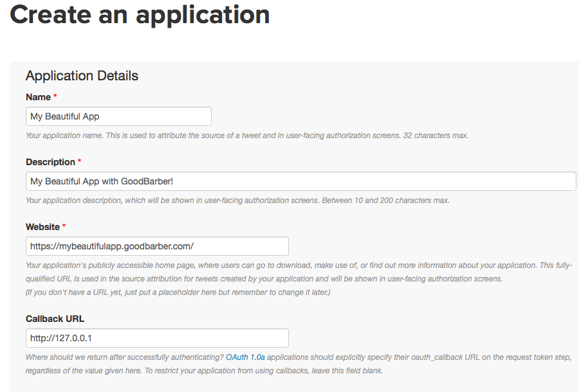Click the Description field label
Screen dimensions: 579x392
pos(50,162)
